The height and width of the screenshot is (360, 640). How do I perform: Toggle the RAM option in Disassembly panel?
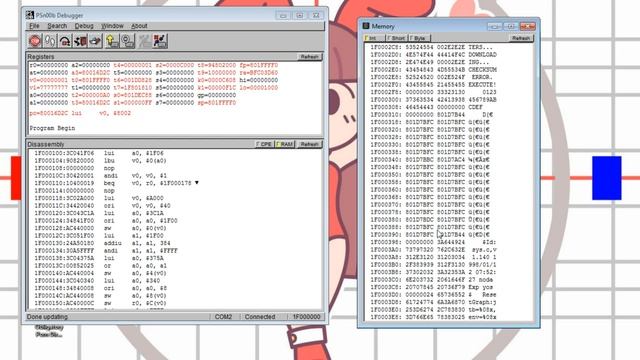[x=284, y=144]
